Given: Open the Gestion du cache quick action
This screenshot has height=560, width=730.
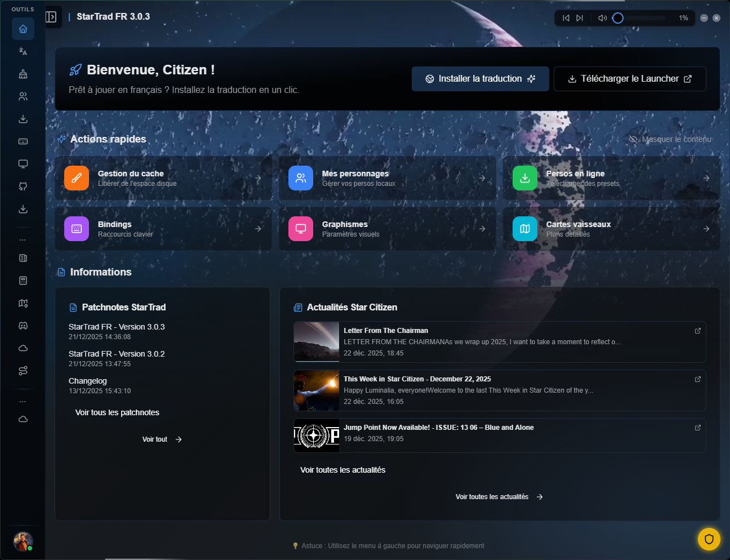Looking at the screenshot, I should tap(163, 178).
